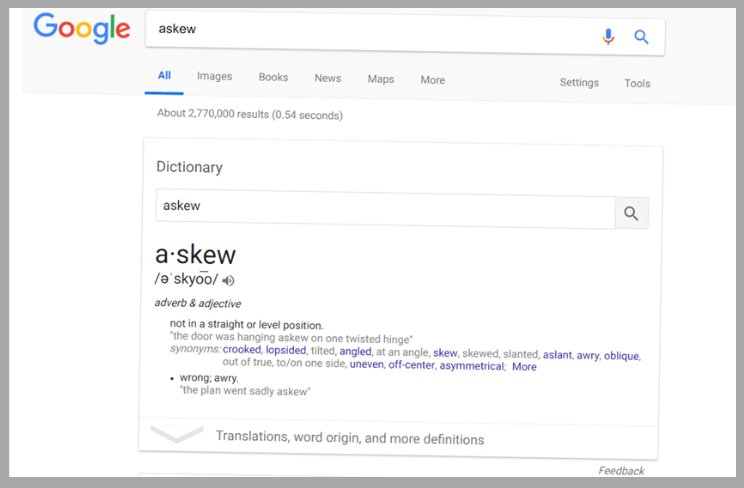The width and height of the screenshot is (744, 488).
Task: Open the News tab
Action: pos(327,78)
